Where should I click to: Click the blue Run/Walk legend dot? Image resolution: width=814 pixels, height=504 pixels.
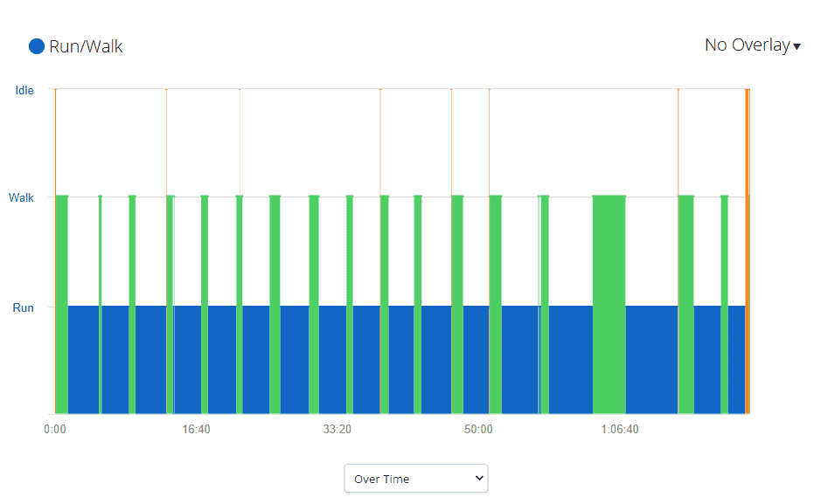[37, 46]
